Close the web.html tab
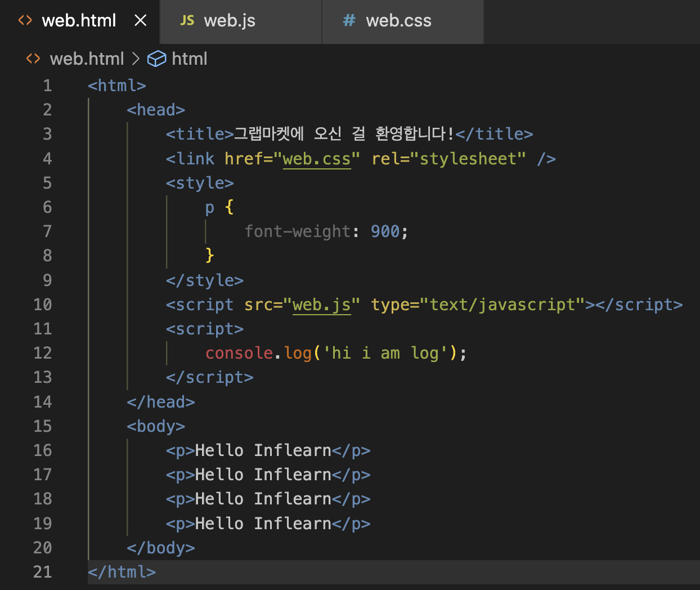This screenshot has height=590, width=700. point(141,21)
